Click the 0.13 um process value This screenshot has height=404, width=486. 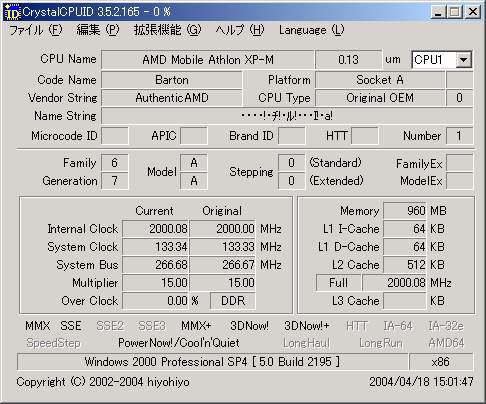pos(348,60)
